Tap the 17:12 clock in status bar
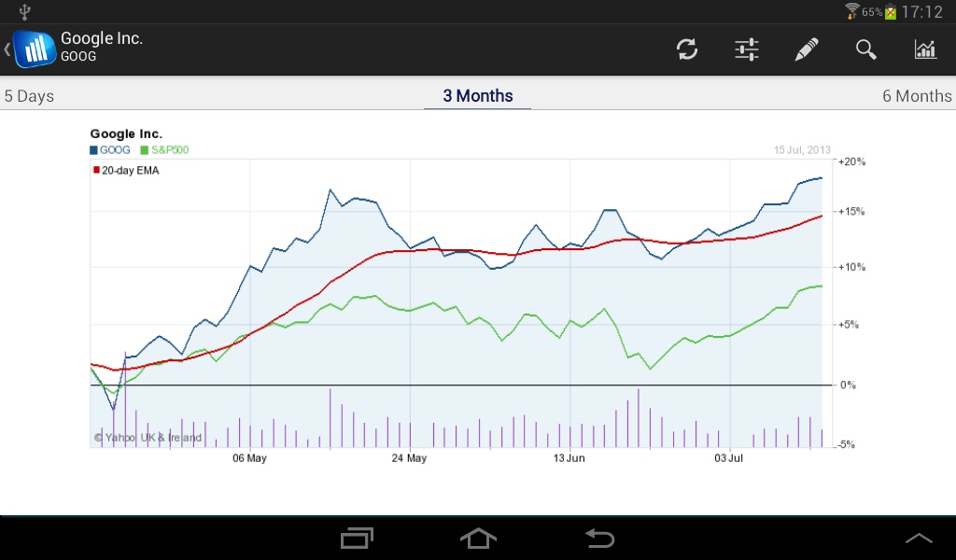The height and width of the screenshot is (560, 956). click(x=921, y=11)
